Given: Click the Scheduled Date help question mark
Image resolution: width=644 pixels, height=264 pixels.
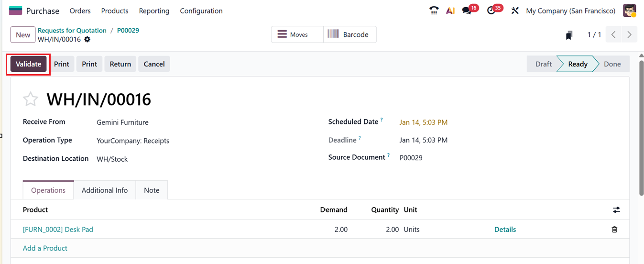Looking at the screenshot, I should pos(382,120).
